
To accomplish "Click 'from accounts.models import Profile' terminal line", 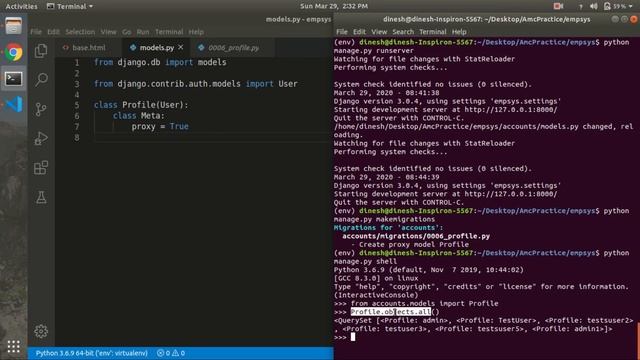I will coord(424,303).
